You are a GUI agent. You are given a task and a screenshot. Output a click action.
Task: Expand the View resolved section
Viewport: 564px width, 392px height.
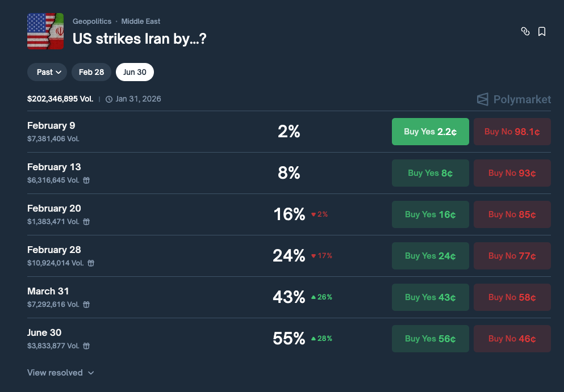(61, 373)
